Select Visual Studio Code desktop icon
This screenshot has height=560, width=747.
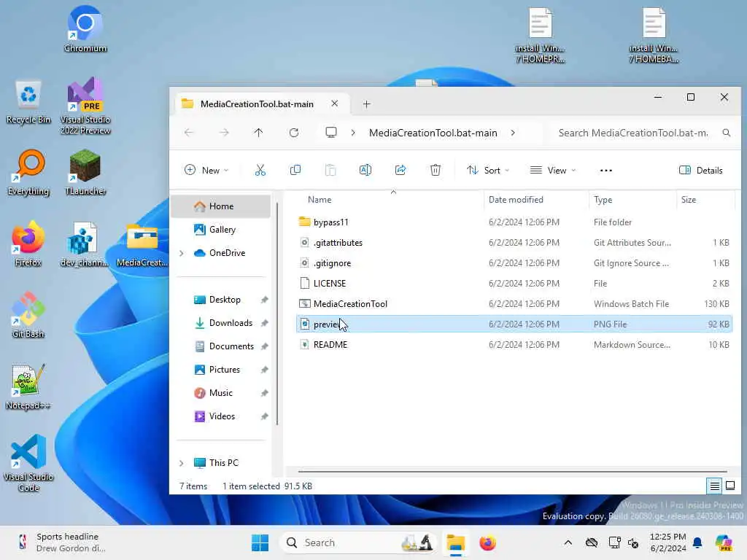(x=28, y=463)
